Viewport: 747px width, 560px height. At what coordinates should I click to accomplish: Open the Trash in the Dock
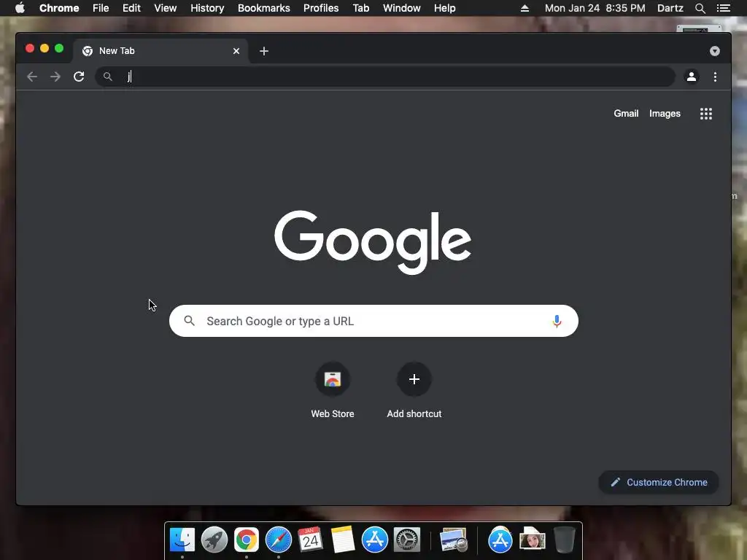564,540
